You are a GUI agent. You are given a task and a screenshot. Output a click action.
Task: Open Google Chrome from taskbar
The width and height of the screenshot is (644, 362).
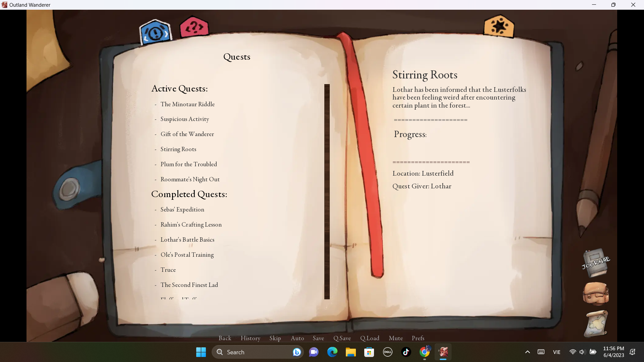point(424,352)
